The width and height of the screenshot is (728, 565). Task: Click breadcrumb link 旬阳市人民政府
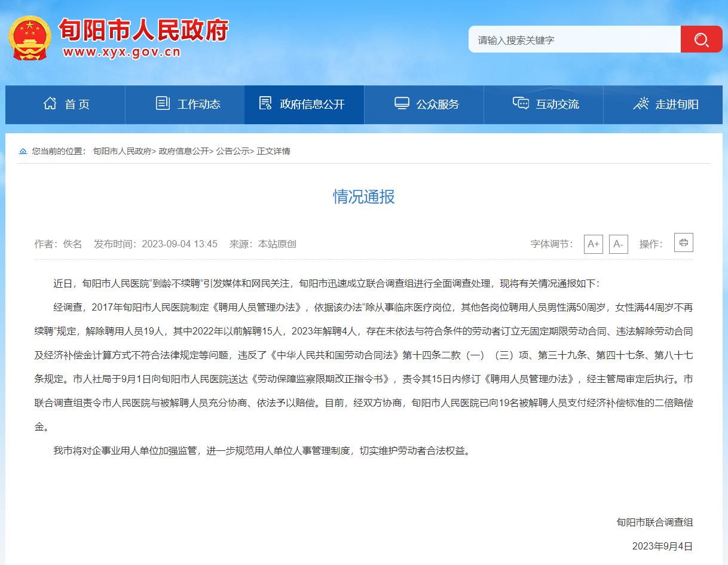tap(123, 152)
